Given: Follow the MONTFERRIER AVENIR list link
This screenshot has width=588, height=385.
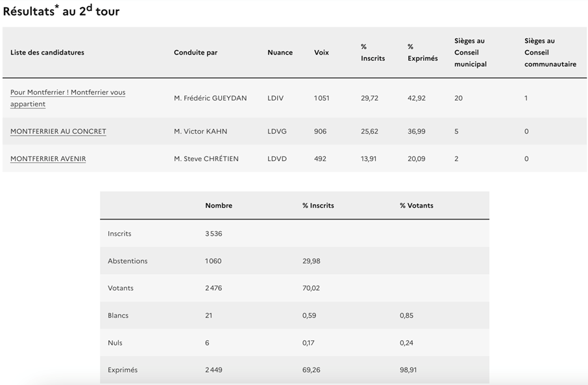Looking at the screenshot, I should pyautogui.click(x=48, y=158).
